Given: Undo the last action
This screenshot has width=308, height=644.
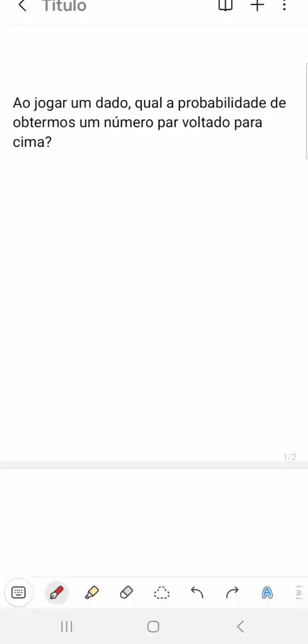Looking at the screenshot, I should click(x=197, y=593).
